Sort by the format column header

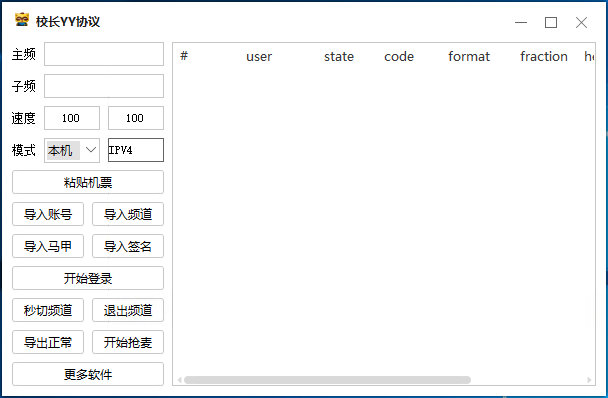coord(469,57)
